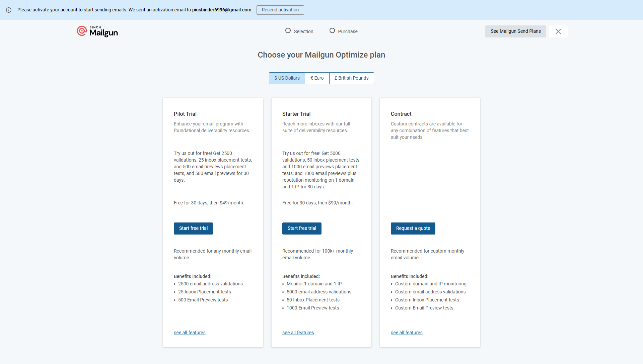Click 'Custom Inbox Placement tests' benefit
643x364 pixels.
[427, 300]
